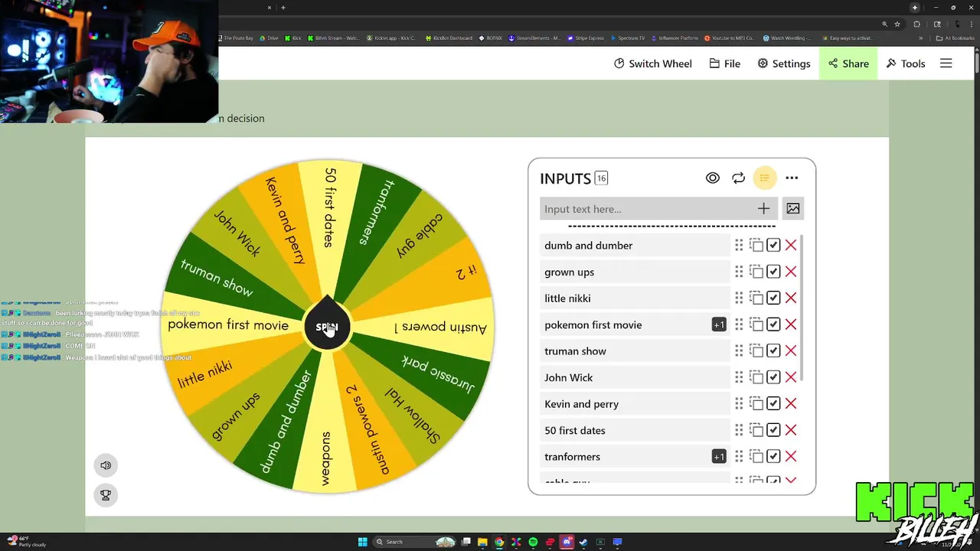980x551 pixels.
Task: Open Windows Start menu on taskbar
Action: 362,542
